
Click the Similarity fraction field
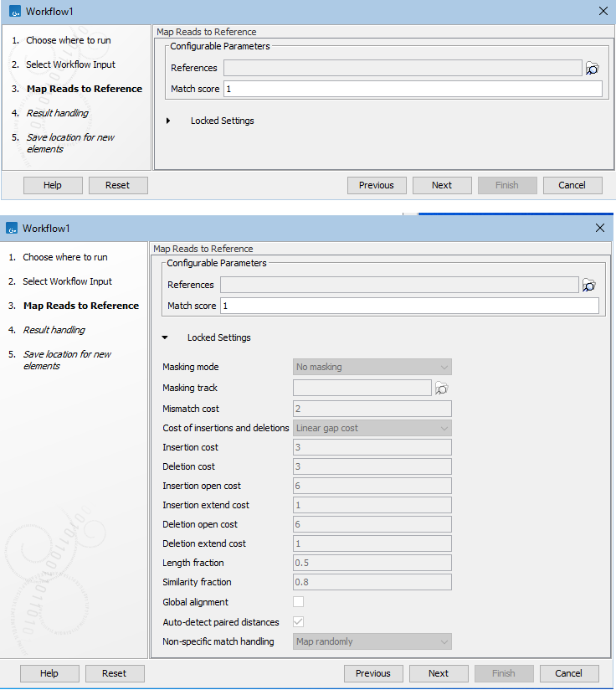372,582
